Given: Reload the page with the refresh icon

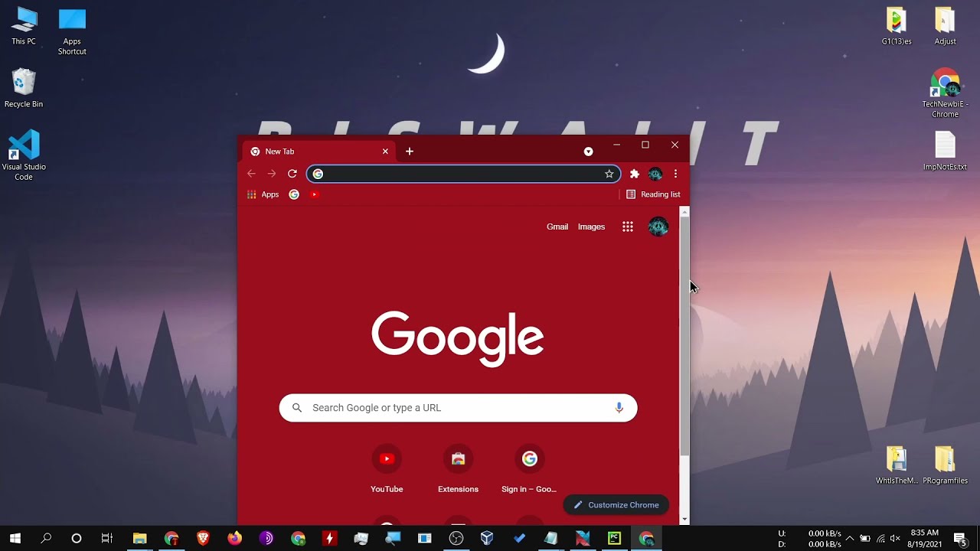Looking at the screenshot, I should (x=292, y=174).
